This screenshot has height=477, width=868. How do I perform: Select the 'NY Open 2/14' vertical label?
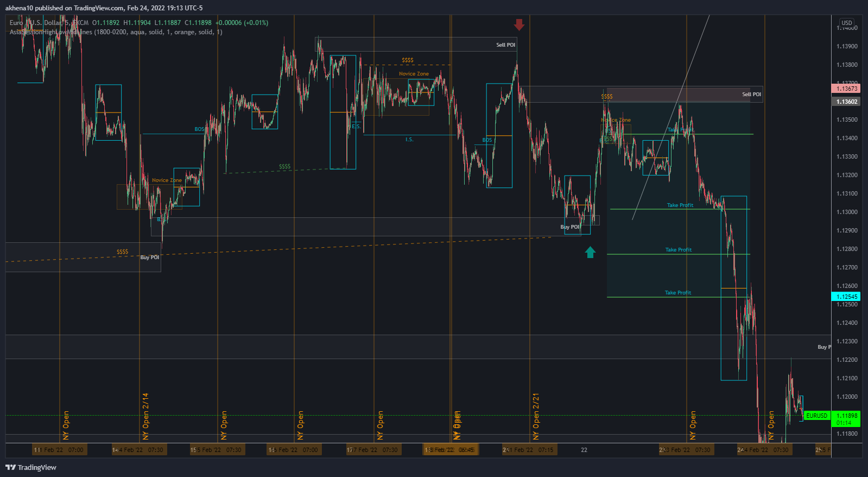145,417
